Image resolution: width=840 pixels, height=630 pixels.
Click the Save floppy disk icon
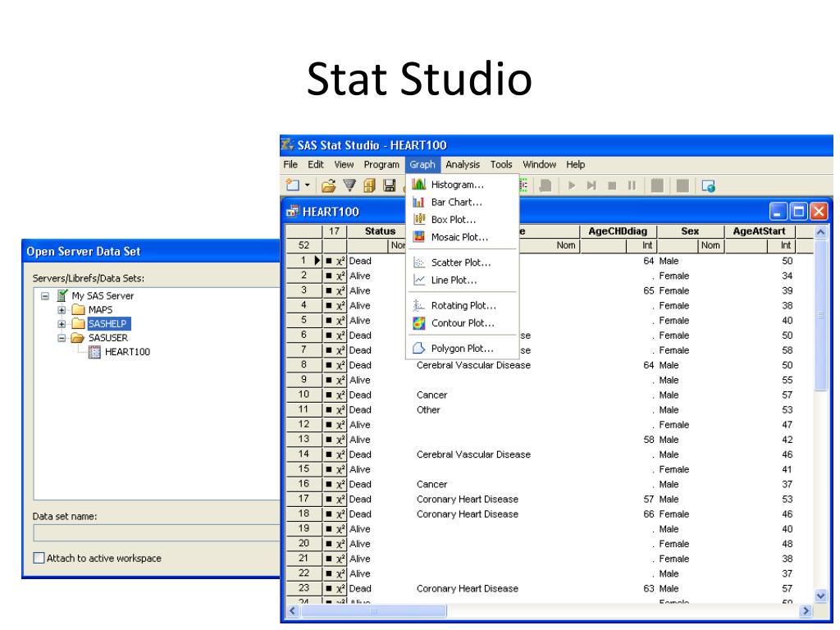pyautogui.click(x=390, y=185)
